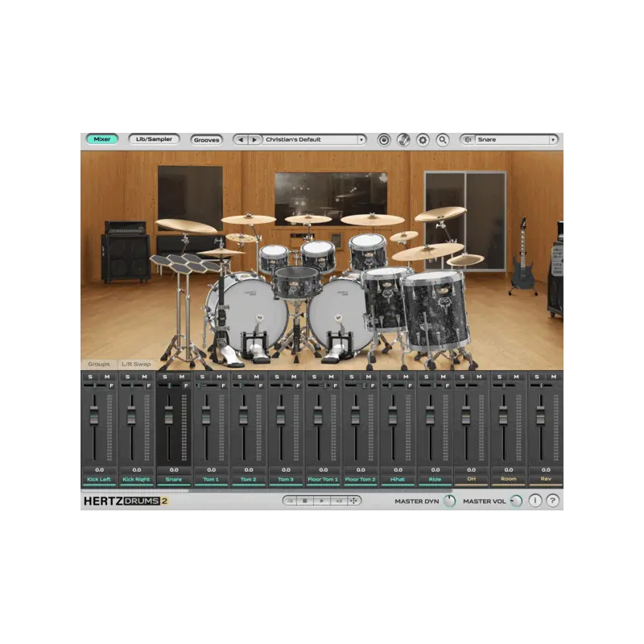Image resolution: width=644 pixels, height=644 pixels.
Task: Click the F button on Tom 1 channel
Action: (224, 386)
